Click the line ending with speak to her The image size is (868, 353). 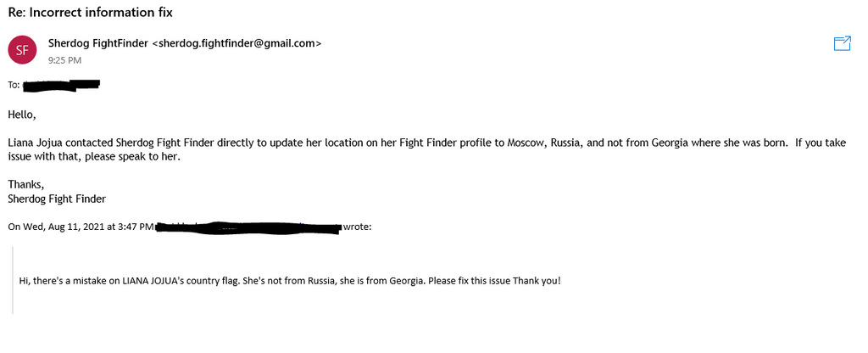(95, 157)
